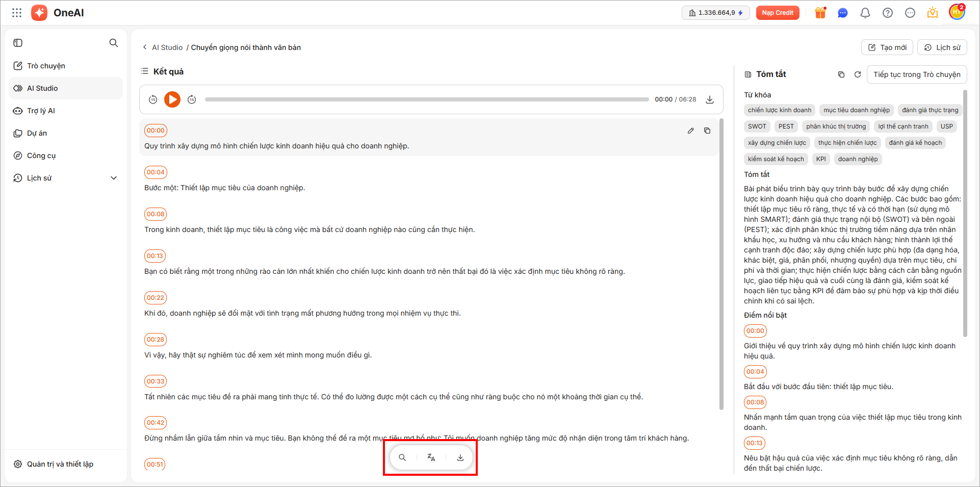Select the keyword tag đánh giá kế hoạch

[916, 143]
